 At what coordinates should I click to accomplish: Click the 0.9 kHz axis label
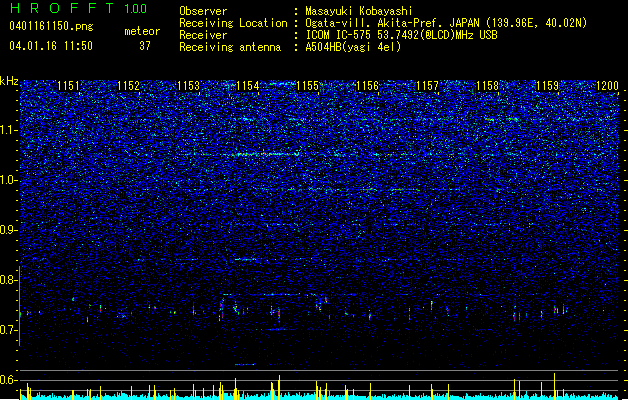click(8, 230)
